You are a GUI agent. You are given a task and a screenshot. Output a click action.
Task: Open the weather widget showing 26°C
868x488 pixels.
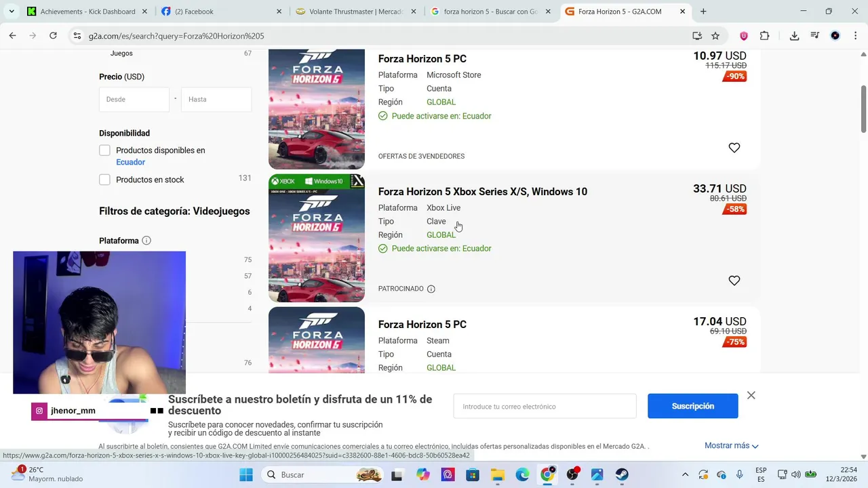46,474
